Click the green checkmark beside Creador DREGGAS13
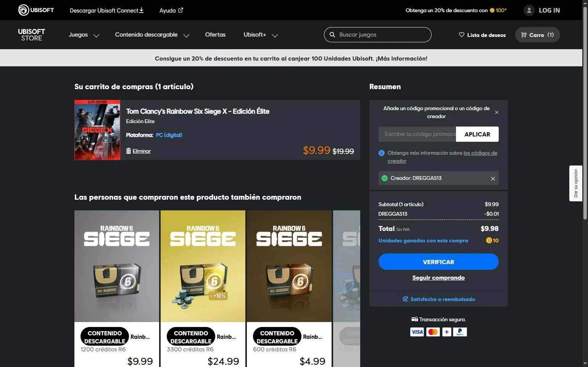588x367 pixels. (x=385, y=178)
